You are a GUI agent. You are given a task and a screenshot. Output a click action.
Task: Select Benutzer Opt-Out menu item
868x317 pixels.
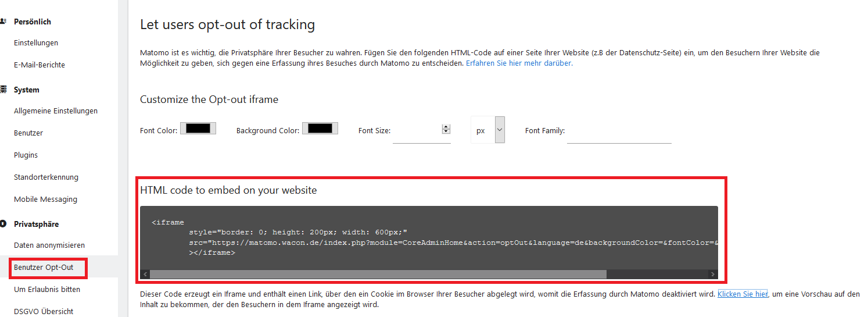click(x=44, y=267)
